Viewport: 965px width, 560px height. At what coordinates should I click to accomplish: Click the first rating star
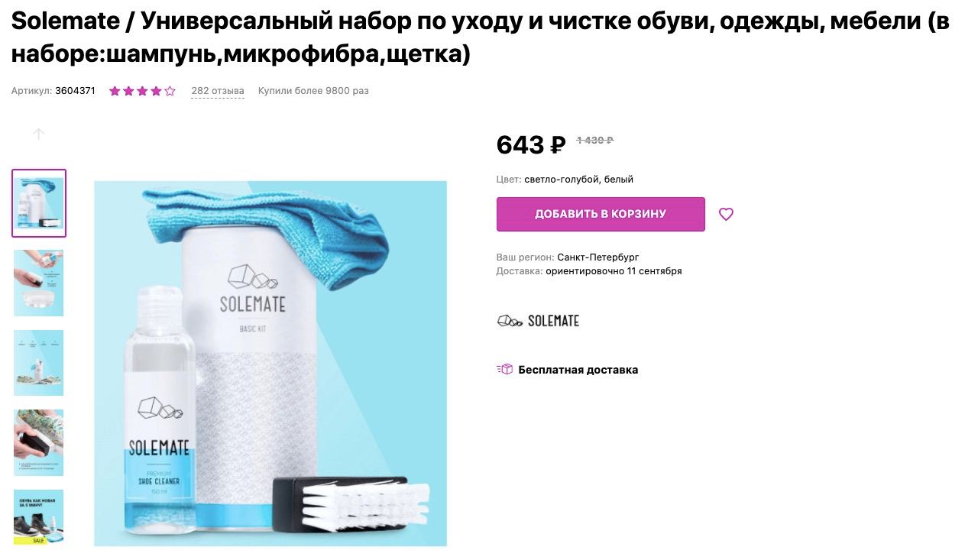point(115,91)
